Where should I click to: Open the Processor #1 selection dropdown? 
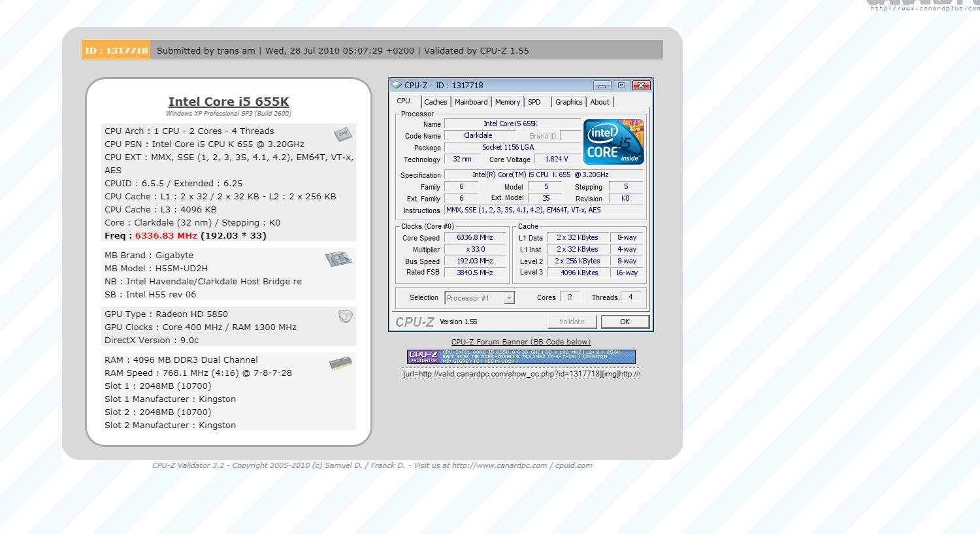coord(480,298)
